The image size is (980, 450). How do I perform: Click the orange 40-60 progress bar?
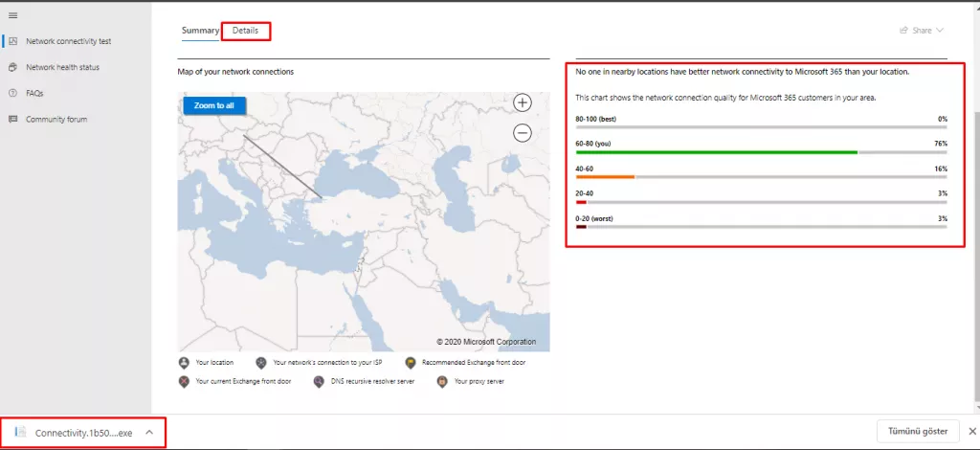(x=605, y=177)
